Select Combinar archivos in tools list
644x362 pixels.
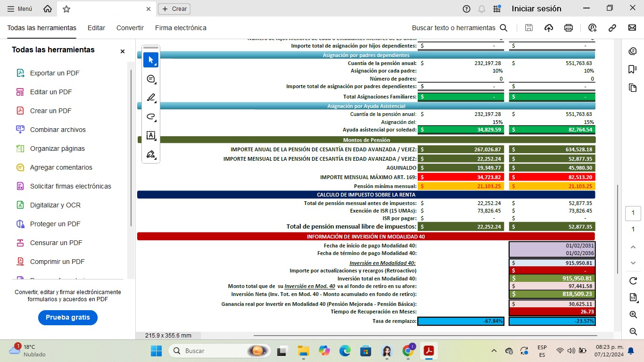point(58,130)
